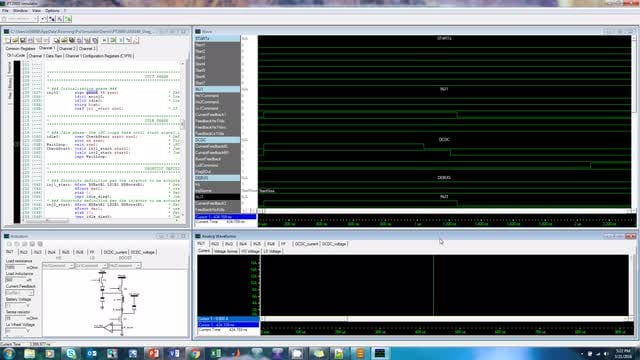The image size is (640, 360).
Task: Click the Load inductance input field
Action: coord(16,280)
